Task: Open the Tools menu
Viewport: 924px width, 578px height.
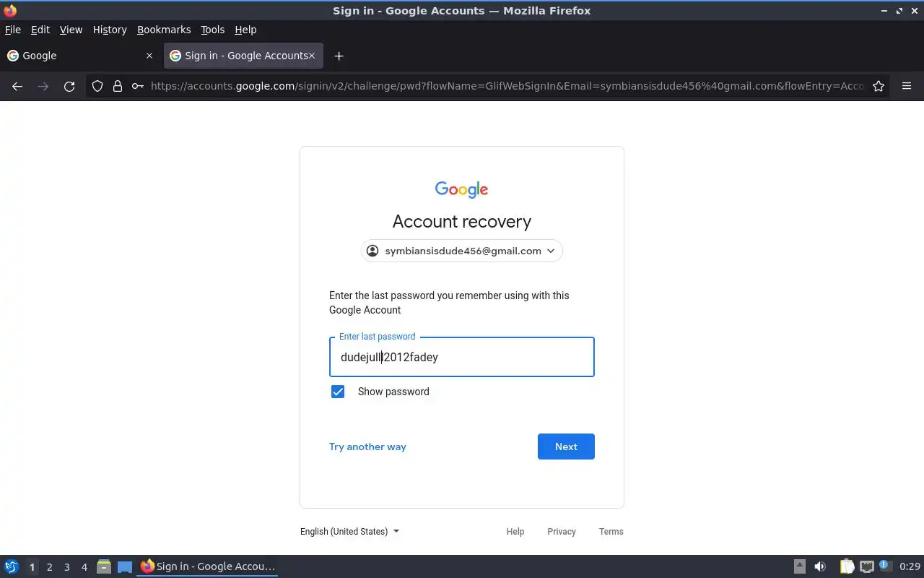Action: point(213,30)
